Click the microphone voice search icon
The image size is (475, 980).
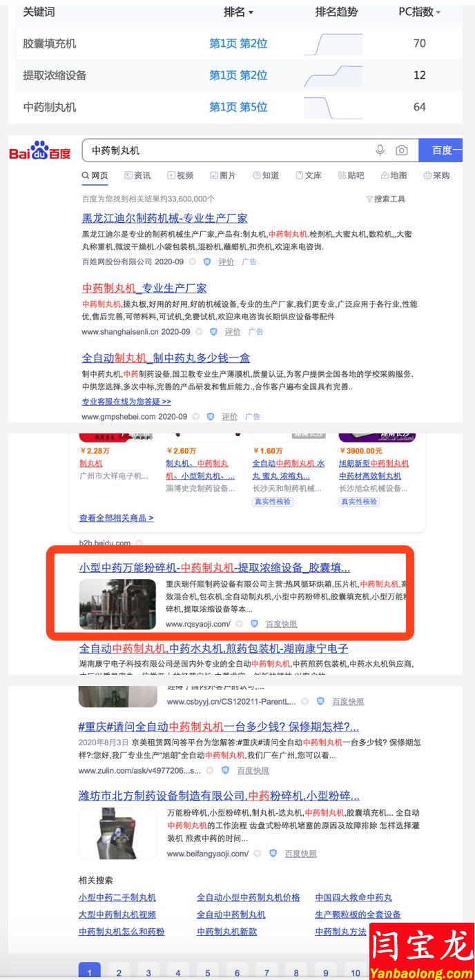tap(380, 150)
